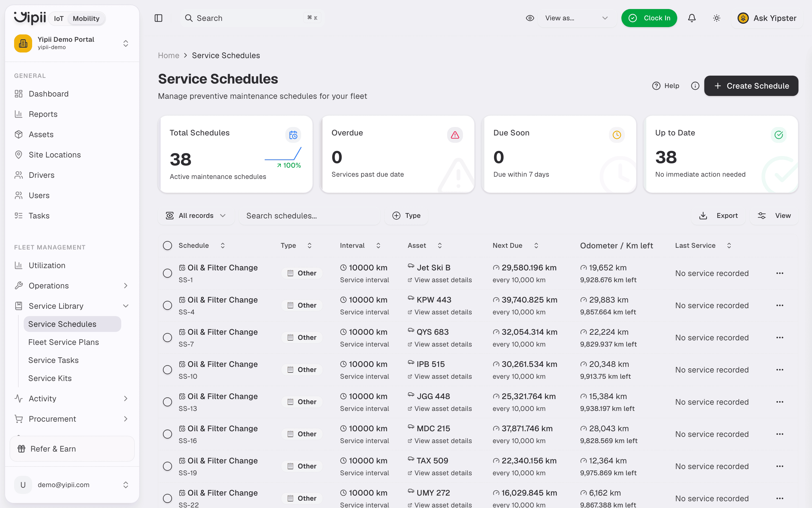View asset details for Jet Ski B
Viewport: 812px width, 508px height.
(x=440, y=280)
